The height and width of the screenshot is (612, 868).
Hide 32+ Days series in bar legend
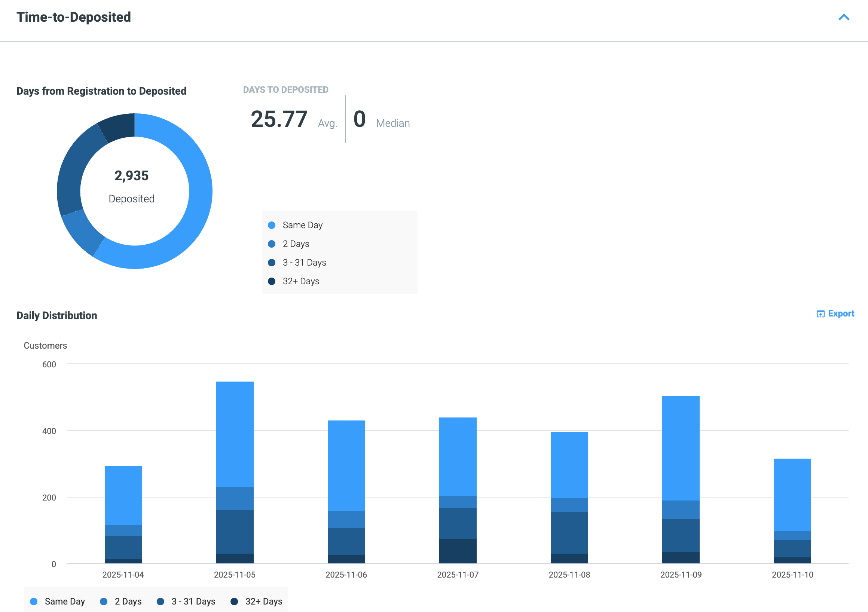(x=256, y=602)
